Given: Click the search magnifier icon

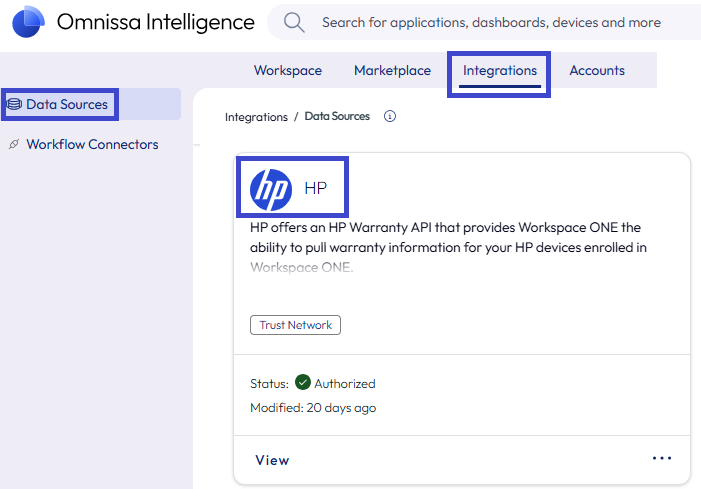Looking at the screenshot, I should click(x=294, y=22).
